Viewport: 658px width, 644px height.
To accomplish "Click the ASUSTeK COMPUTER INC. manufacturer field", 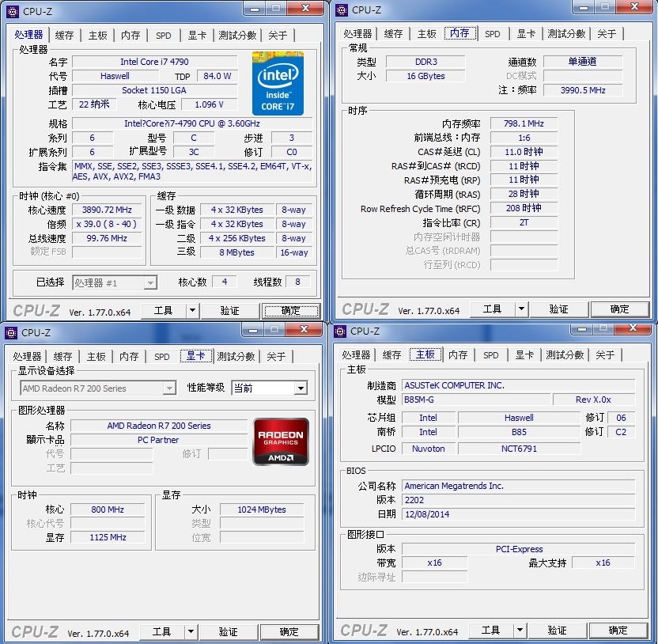I will (519, 385).
